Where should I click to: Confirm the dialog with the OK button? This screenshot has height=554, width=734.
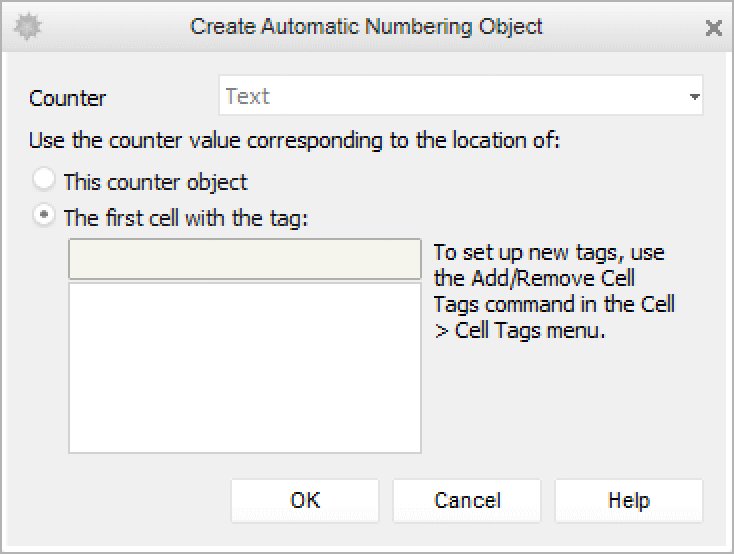tap(305, 500)
